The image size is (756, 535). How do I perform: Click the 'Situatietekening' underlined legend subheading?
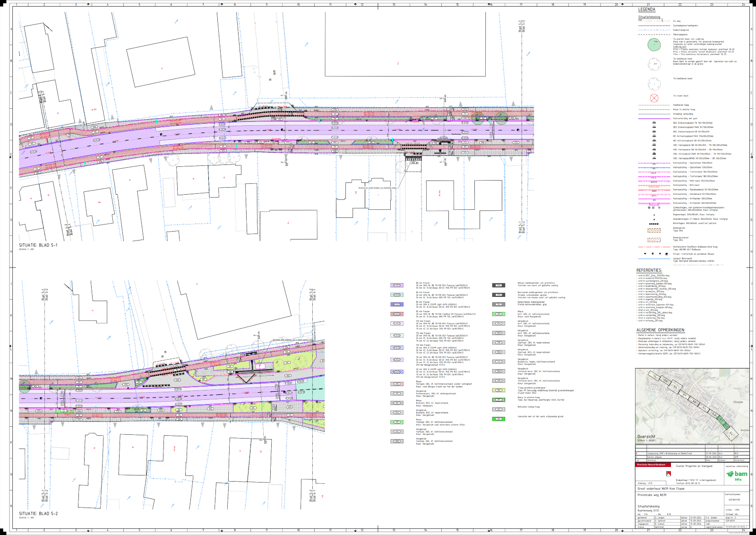pyautogui.click(x=649, y=17)
